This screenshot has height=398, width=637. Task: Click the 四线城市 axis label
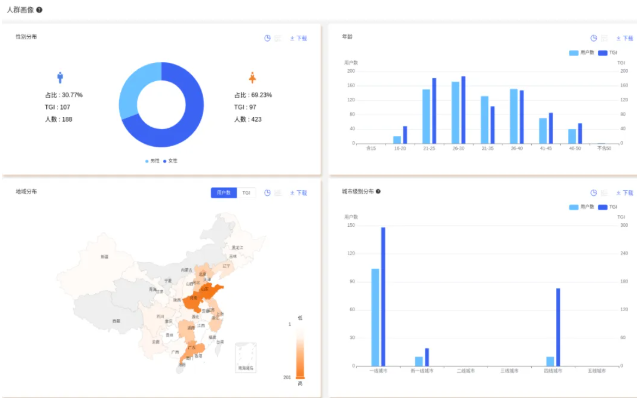(553, 371)
